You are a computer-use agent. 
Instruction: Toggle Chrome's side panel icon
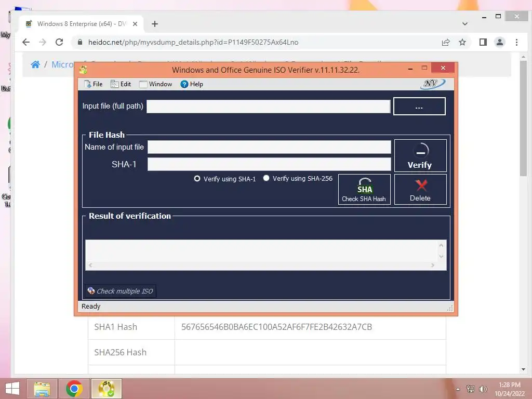tap(483, 42)
